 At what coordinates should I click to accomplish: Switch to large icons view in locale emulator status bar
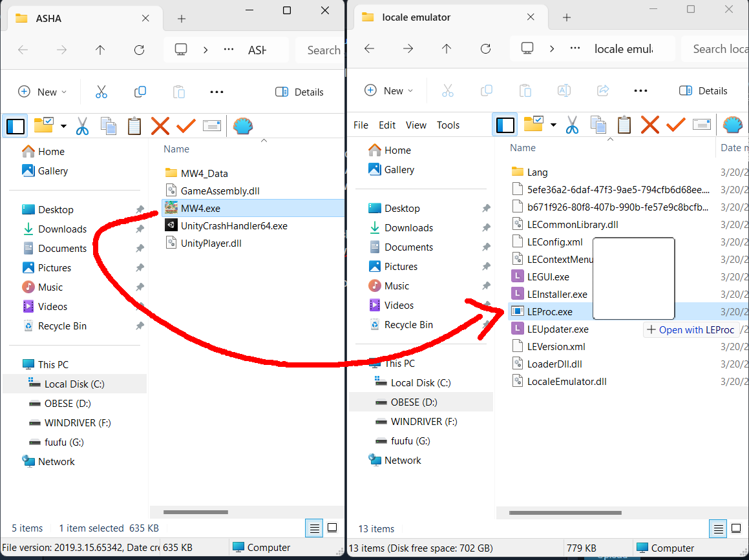click(x=737, y=528)
